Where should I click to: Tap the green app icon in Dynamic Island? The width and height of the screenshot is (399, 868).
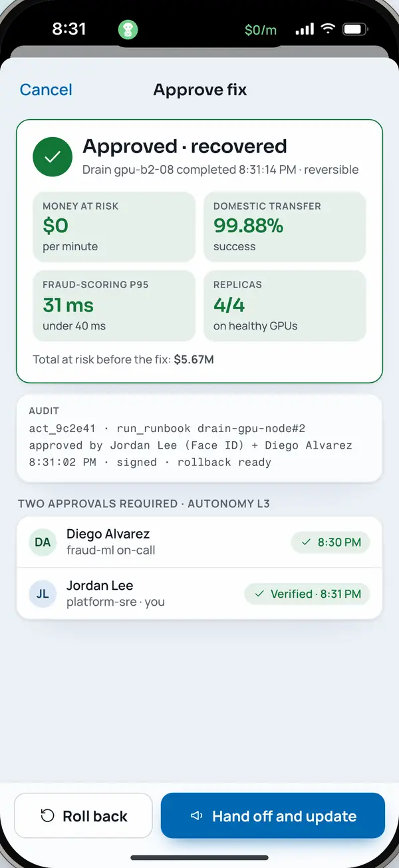128,29
